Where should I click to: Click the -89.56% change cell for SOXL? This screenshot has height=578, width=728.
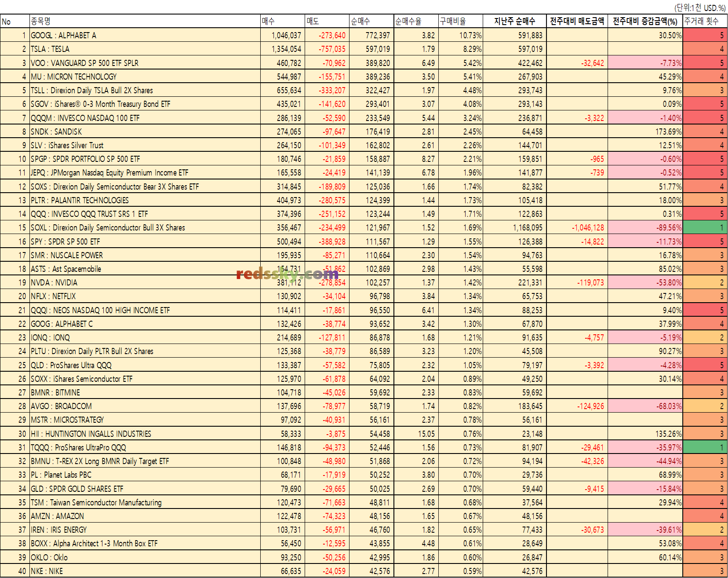645,227
